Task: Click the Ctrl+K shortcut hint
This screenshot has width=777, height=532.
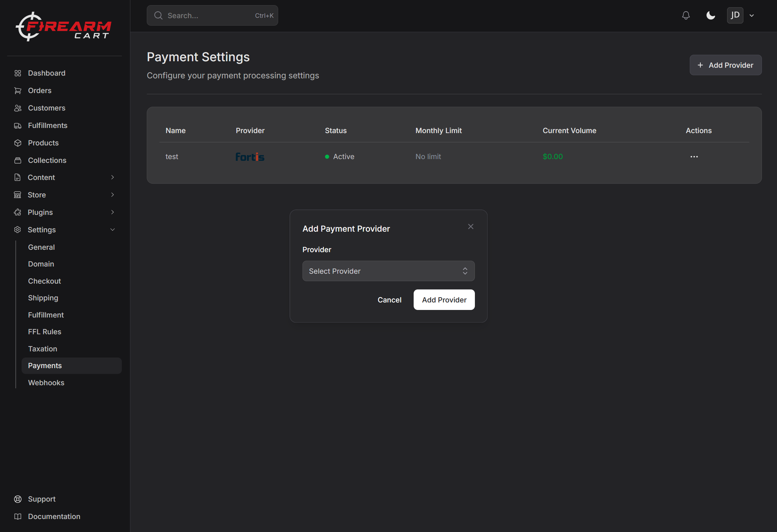Action: coord(264,16)
